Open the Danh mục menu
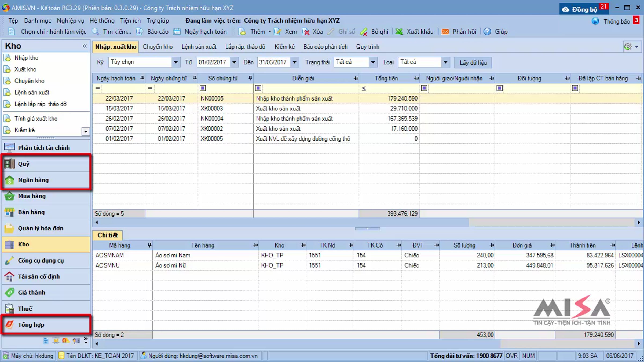This screenshot has height=362, width=644. [38, 21]
